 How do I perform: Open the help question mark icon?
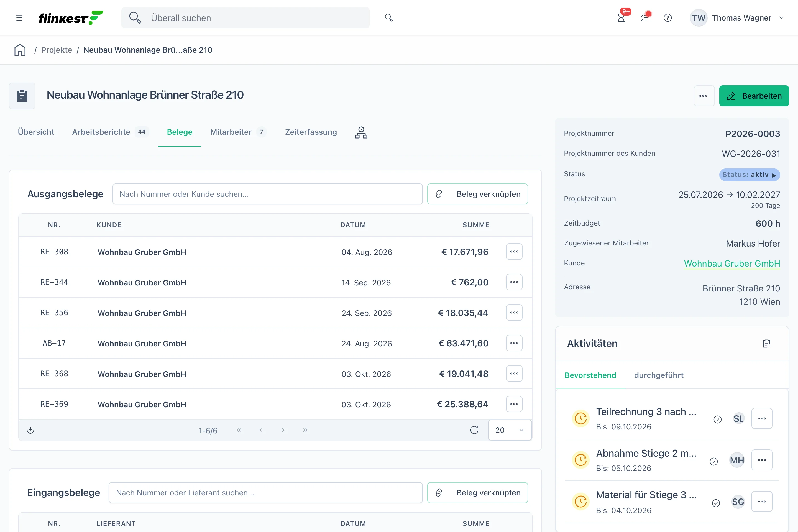click(668, 18)
